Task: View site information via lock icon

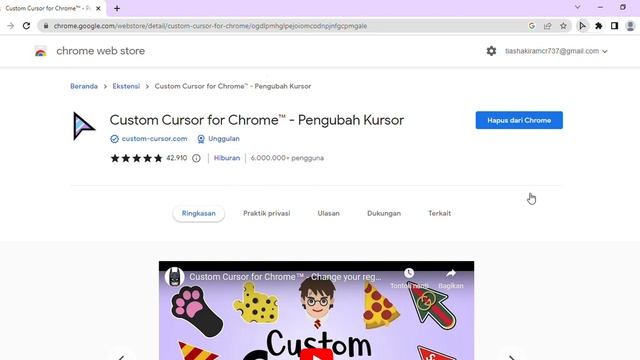Action: [x=46, y=26]
